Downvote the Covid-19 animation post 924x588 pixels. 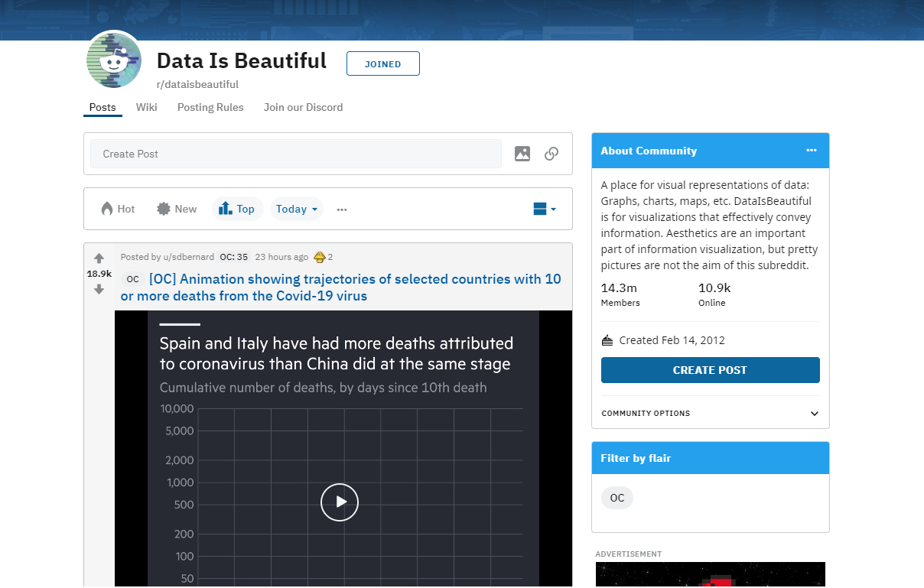[x=99, y=289]
